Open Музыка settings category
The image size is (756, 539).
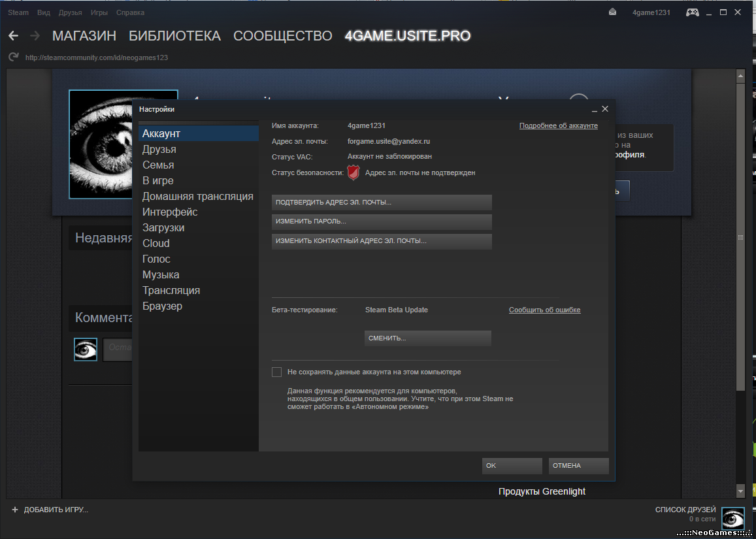tap(199, 275)
